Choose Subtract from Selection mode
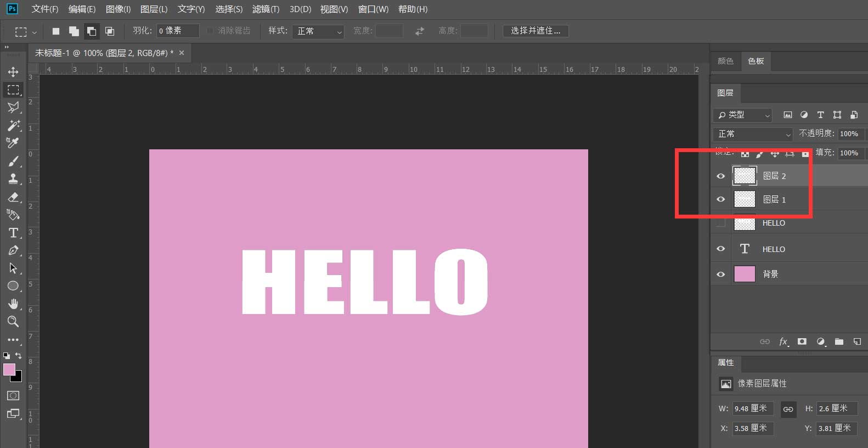This screenshot has height=448, width=868. click(92, 31)
